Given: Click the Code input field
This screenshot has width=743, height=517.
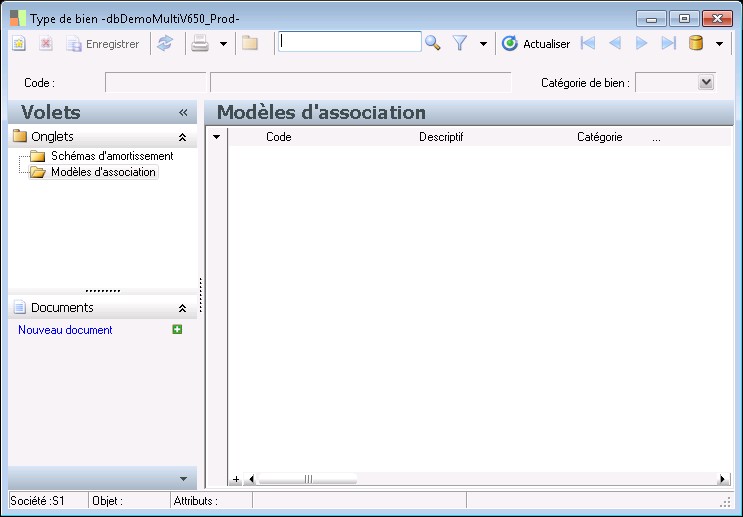Looking at the screenshot, I should pyautogui.click(x=155, y=82).
